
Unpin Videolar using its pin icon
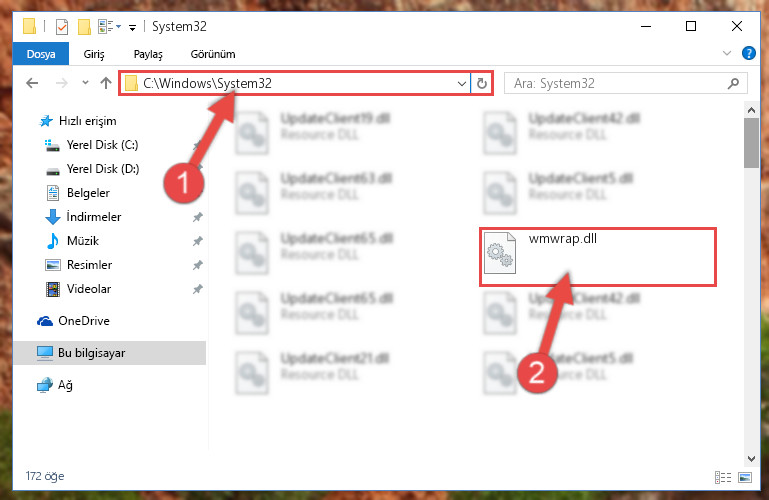198,289
